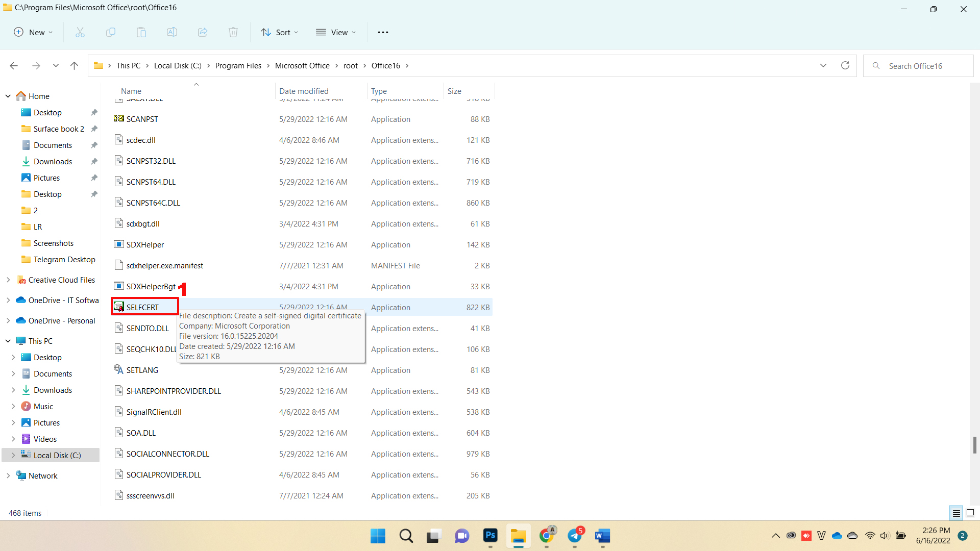
Task: Click Microsoft Office breadcrumb segment
Action: tap(302, 66)
